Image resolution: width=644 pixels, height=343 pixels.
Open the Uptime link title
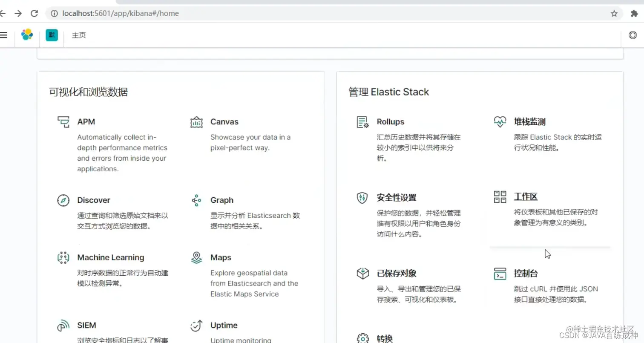coord(224,326)
